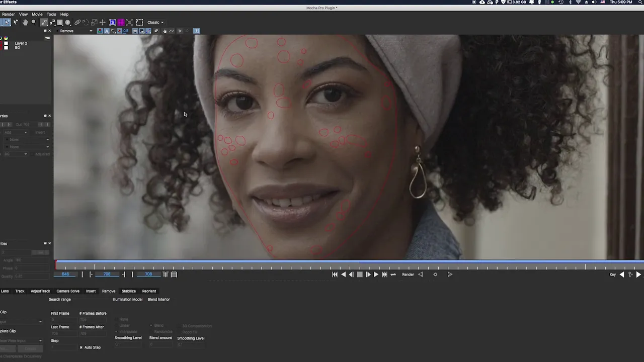Click the Blend amount value field
Screen dimensions: 644x362
pos(160,344)
